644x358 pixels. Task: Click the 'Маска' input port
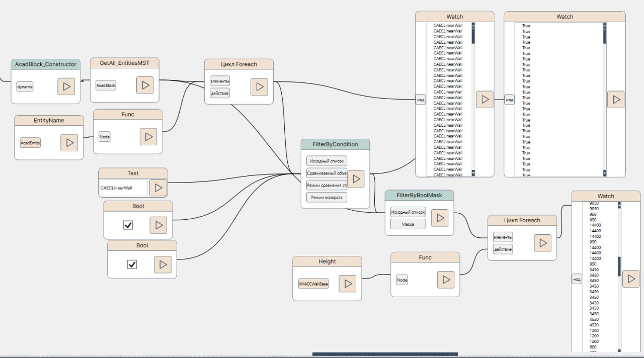click(408, 224)
